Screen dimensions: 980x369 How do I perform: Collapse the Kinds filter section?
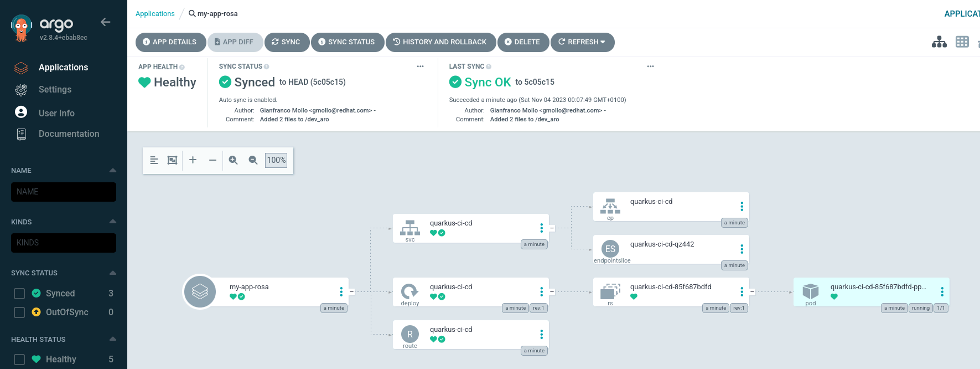coord(113,222)
